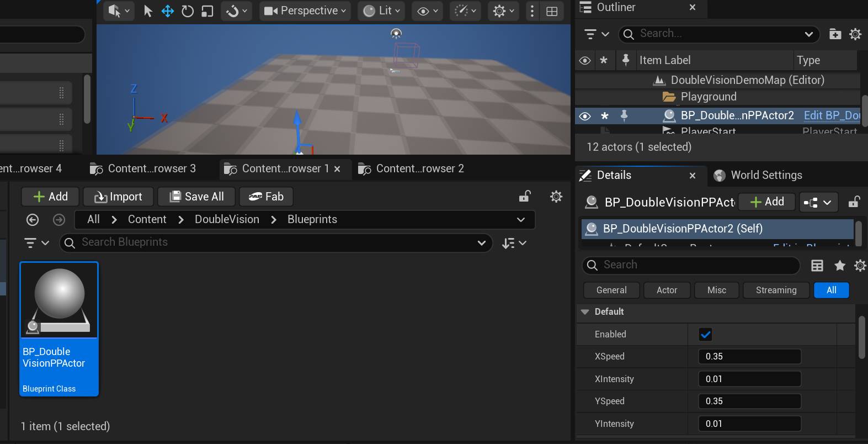This screenshot has width=868, height=444.
Task: Select the translate (move) tool in viewport toolbar
Action: pyautogui.click(x=168, y=11)
